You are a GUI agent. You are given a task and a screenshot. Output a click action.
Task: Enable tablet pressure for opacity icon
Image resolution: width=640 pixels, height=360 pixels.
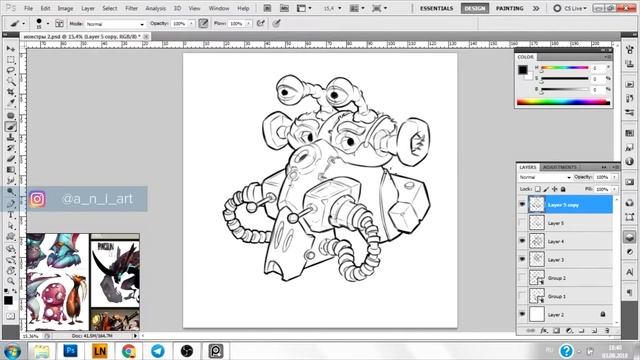[x=203, y=24]
